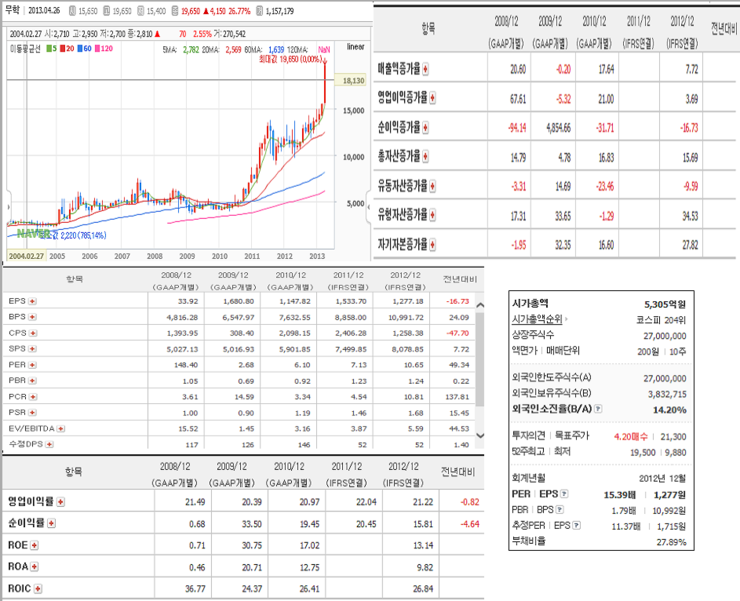Image resolution: width=740 pixels, height=601 pixels.
Task: Expand the 유동자산증가율 row plus icon
Action: 432,186
